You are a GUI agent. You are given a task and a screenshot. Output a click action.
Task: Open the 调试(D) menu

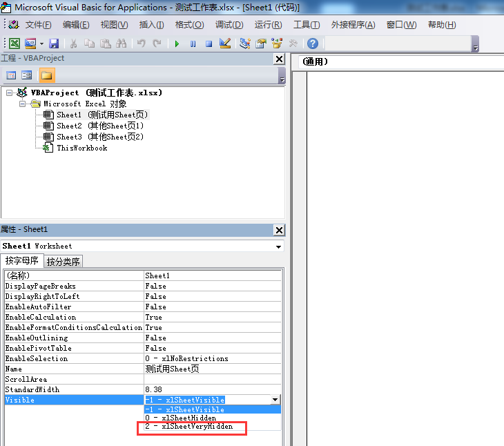229,25
